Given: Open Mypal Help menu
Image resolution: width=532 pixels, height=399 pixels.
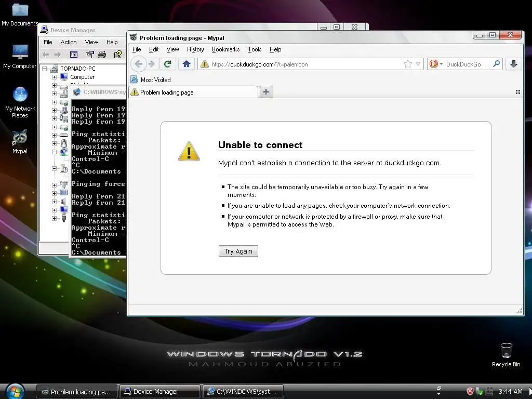Looking at the screenshot, I should [x=275, y=49].
